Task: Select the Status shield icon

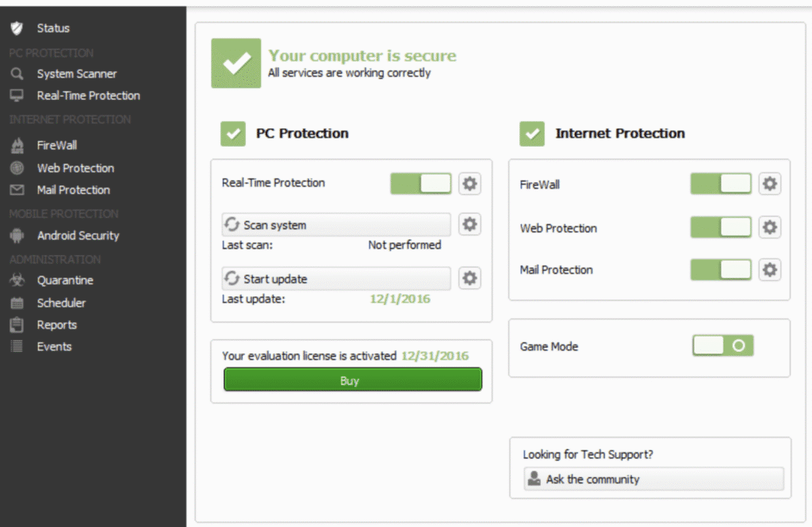Action: pyautogui.click(x=17, y=28)
